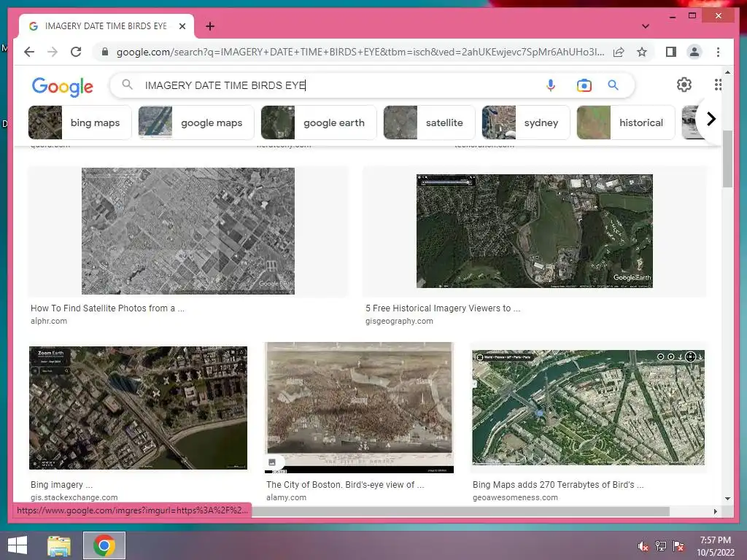
Task: Open File Explorer from taskbar
Action: tap(59, 545)
